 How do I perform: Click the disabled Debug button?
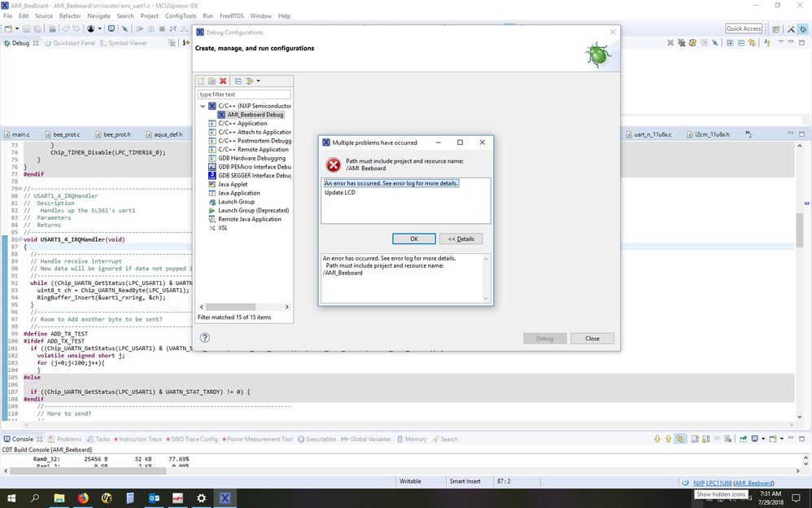545,339
